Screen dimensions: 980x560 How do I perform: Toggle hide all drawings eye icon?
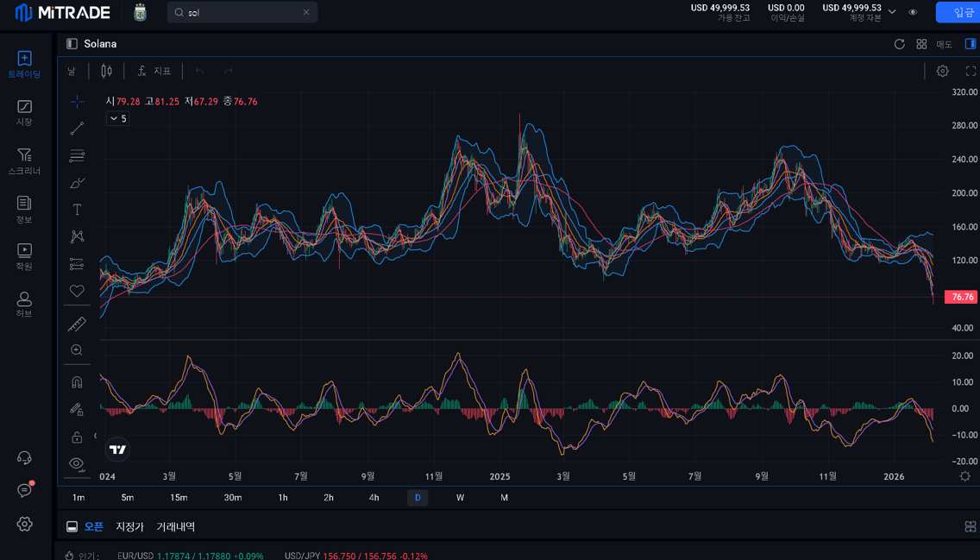coord(77,463)
